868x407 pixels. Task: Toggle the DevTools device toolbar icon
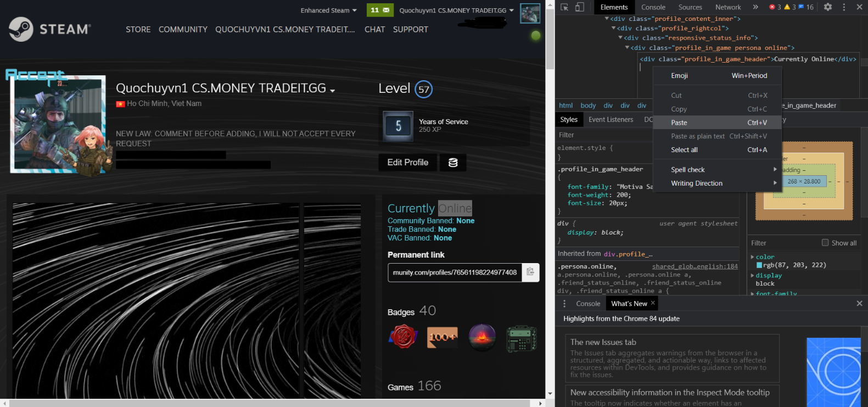point(580,7)
